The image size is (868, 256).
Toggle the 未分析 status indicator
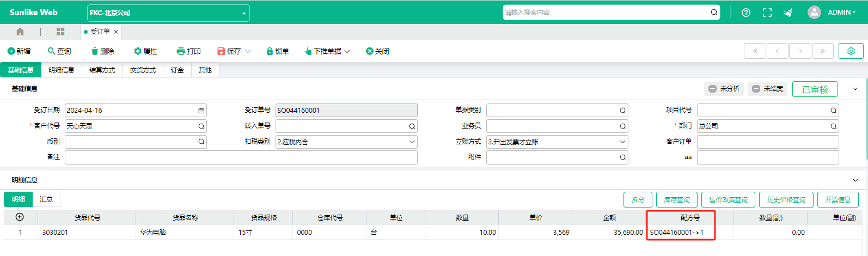coord(724,89)
